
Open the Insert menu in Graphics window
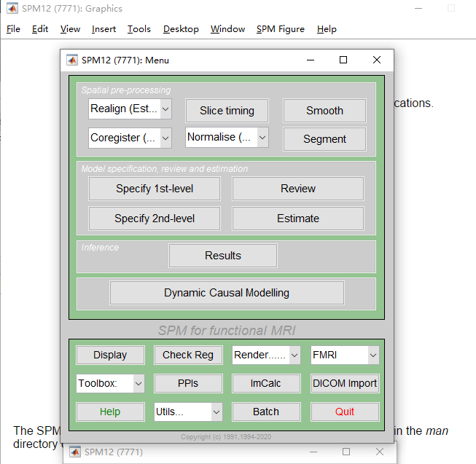coord(104,29)
